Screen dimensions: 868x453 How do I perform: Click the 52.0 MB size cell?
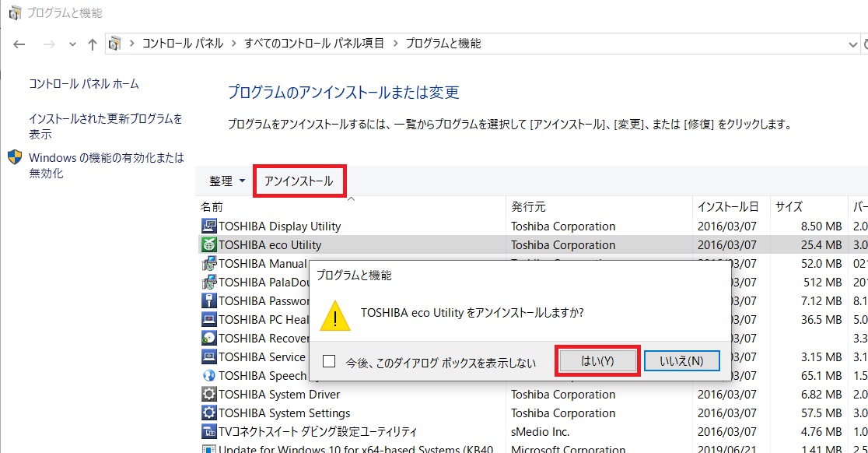821,264
